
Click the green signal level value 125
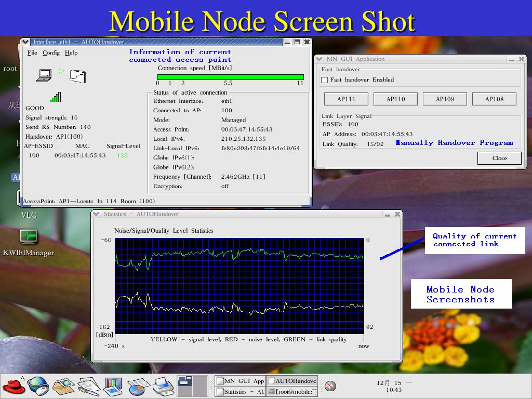(122, 155)
